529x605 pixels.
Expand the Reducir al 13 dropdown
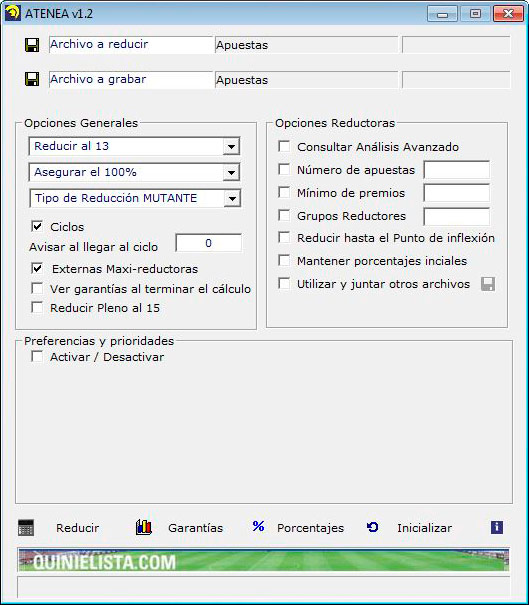click(231, 147)
